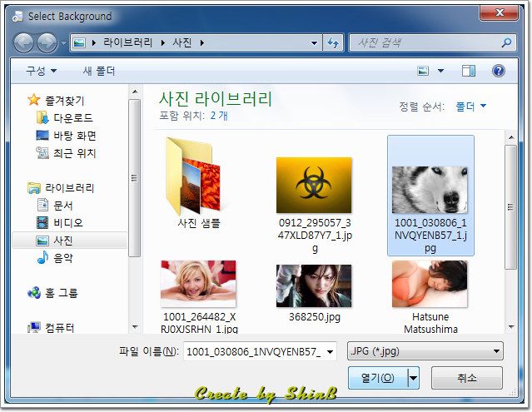Open the 문서 library
The height and width of the screenshot is (412, 532).
click(x=62, y=206)
